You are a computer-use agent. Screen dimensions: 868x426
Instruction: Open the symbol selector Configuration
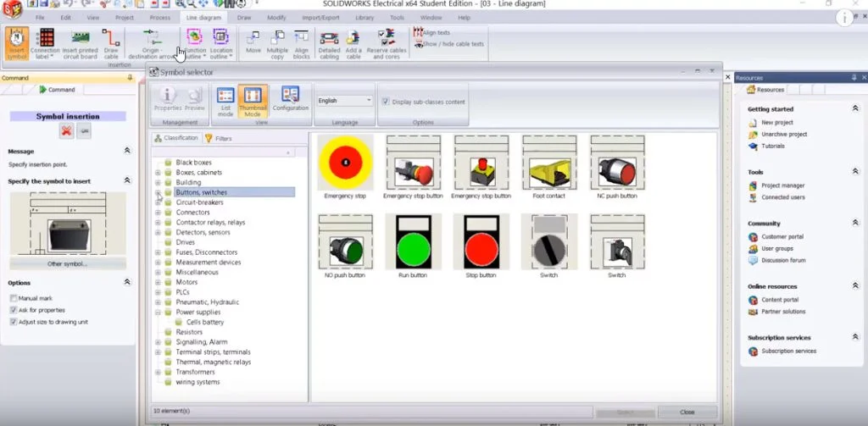point(290,100)
